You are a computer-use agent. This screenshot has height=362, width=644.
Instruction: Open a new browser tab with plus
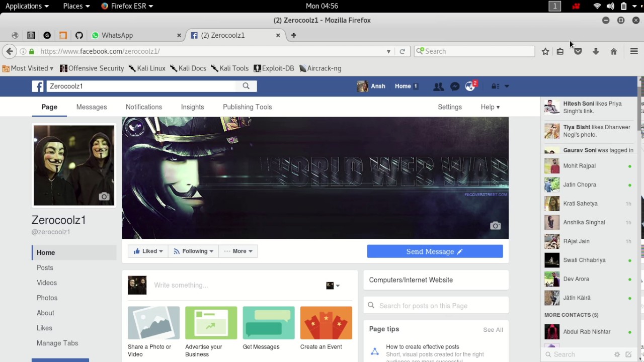point(293,35)
